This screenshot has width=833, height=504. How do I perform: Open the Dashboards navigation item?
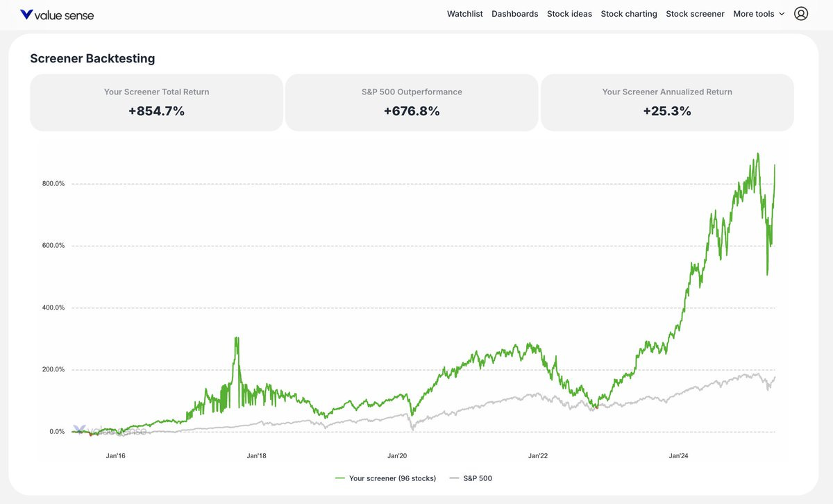(x=515, y=13)
